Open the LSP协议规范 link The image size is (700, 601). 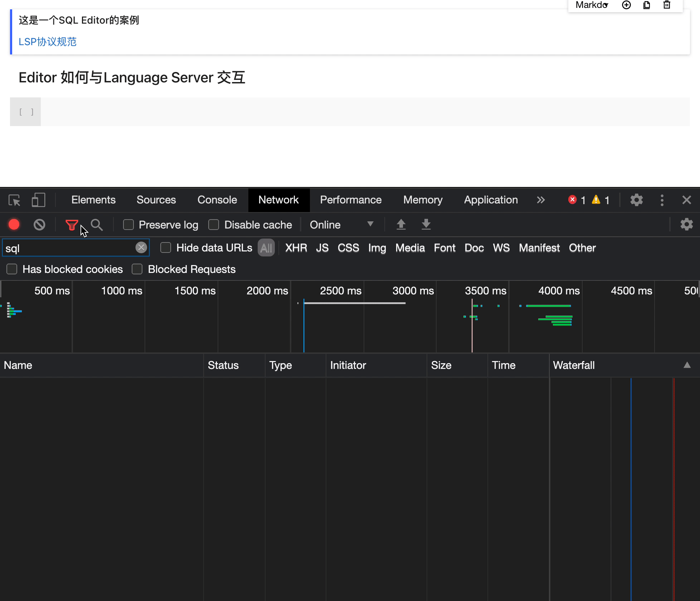click(x=48, y=42)
